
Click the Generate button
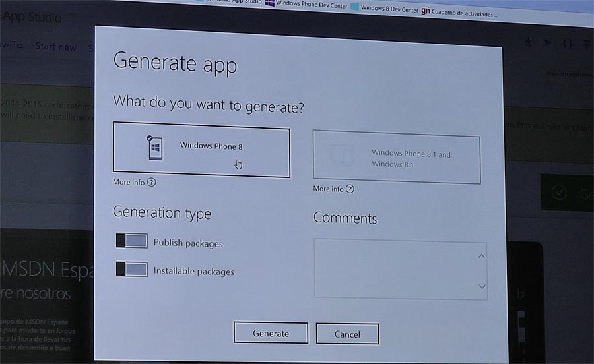(271, 333)
